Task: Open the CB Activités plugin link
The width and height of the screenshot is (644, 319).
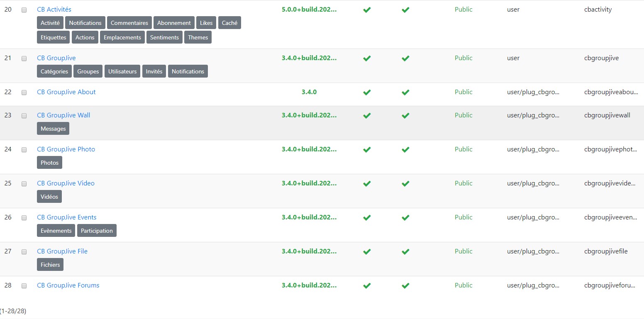Action: (54, 9)
